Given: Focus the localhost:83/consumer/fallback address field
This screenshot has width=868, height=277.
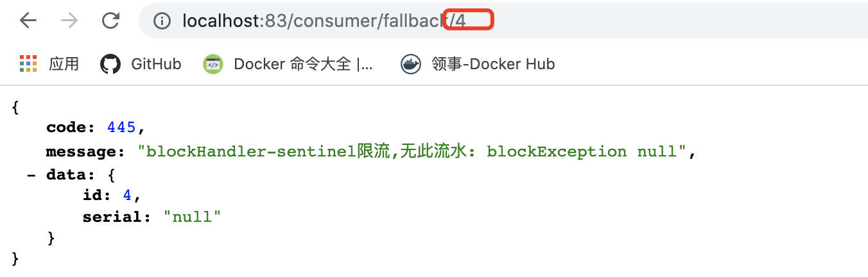Looking at the screenshot, I should [x=501, y=21].
